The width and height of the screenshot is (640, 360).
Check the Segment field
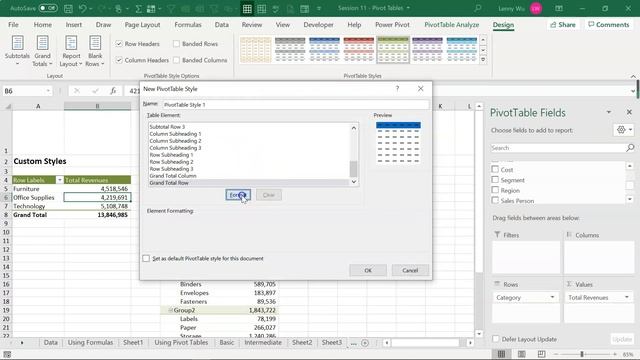[x=495, y=180]
